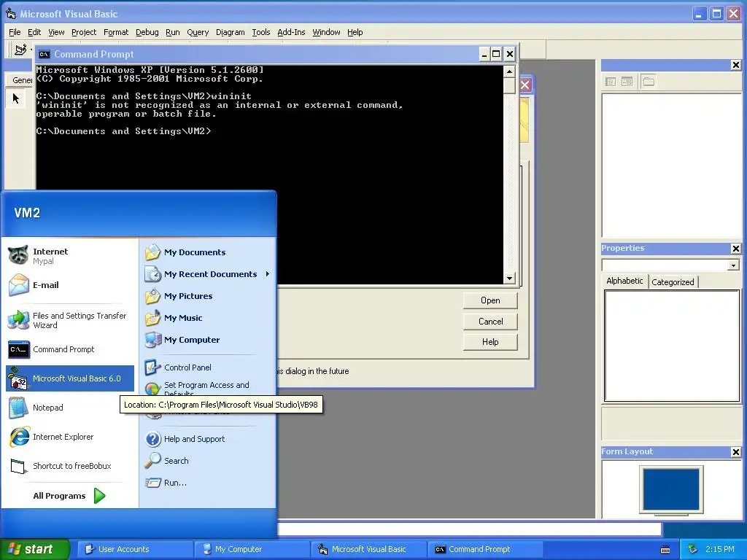
Task: Click View Object icon in Project panel
Action: coord(627,82)
